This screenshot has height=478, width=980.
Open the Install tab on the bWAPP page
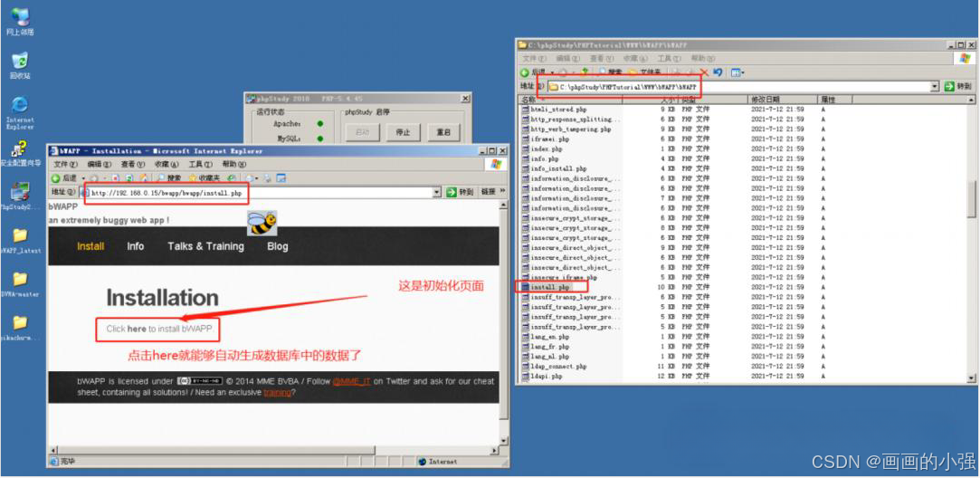click(x=90, y=246)
